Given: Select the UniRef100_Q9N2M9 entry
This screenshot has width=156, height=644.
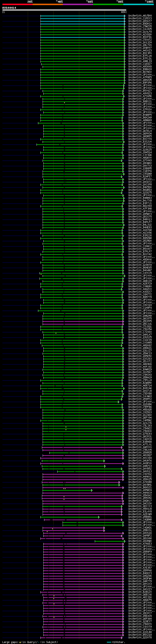Looking at the screenshot, I should (x=140, y=316).
